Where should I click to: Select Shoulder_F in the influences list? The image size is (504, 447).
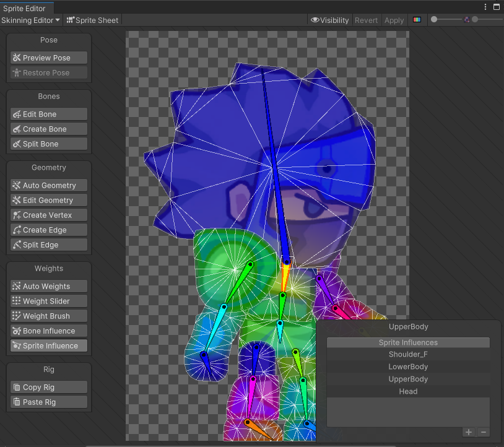pos(408,355)
